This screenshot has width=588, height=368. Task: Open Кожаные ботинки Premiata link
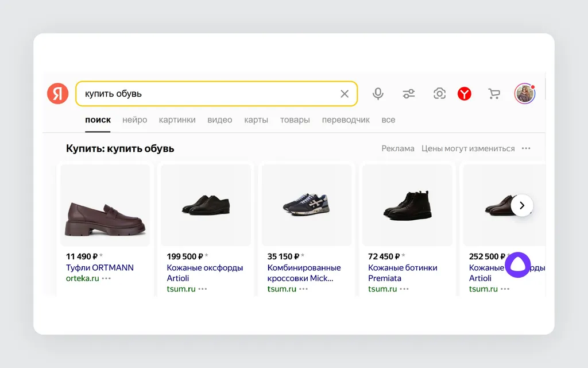[x=403, y=273]
